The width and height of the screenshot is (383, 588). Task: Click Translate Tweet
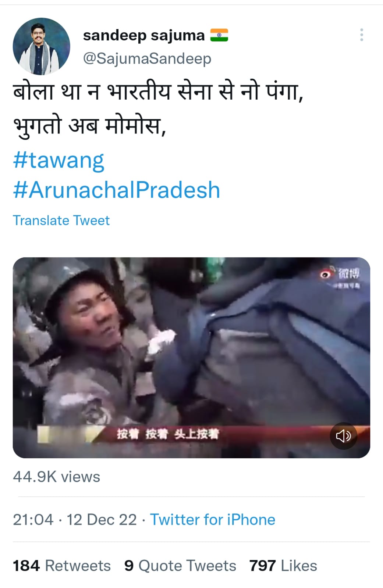pyautogui.click(x=61, y=220)
